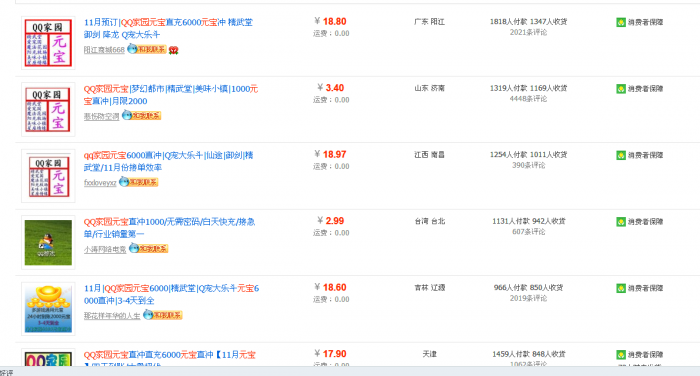Click location text 天津
The width and height of the screenshot is (700, 376).
[429, 354]
